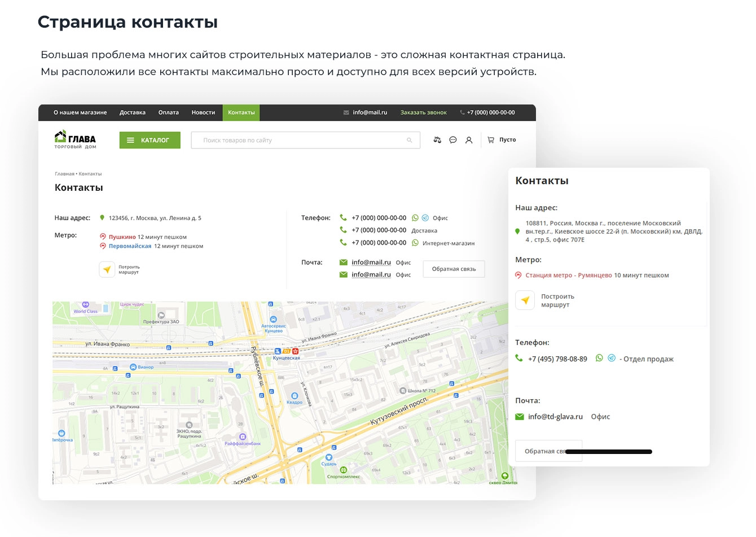Click info@td-glava.ru email link
Image resolution: width=756 pixels, height=537 pixels.
click(x=555, y=417)
